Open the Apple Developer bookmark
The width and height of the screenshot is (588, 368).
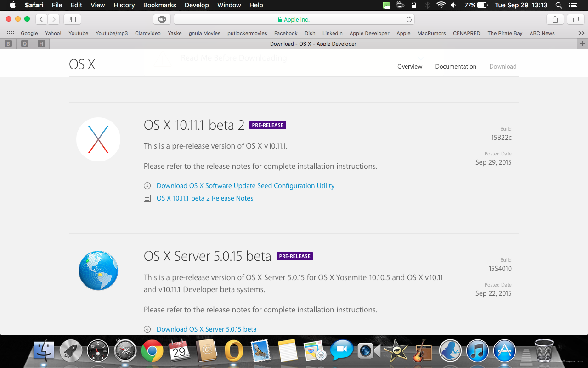[369, 33]
